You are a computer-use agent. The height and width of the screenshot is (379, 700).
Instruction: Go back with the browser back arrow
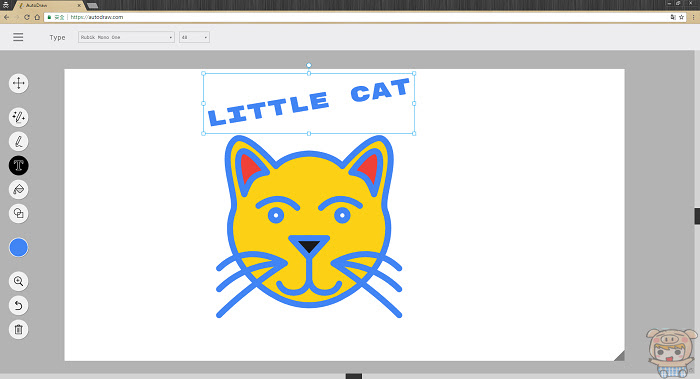(x=6, y=17)
